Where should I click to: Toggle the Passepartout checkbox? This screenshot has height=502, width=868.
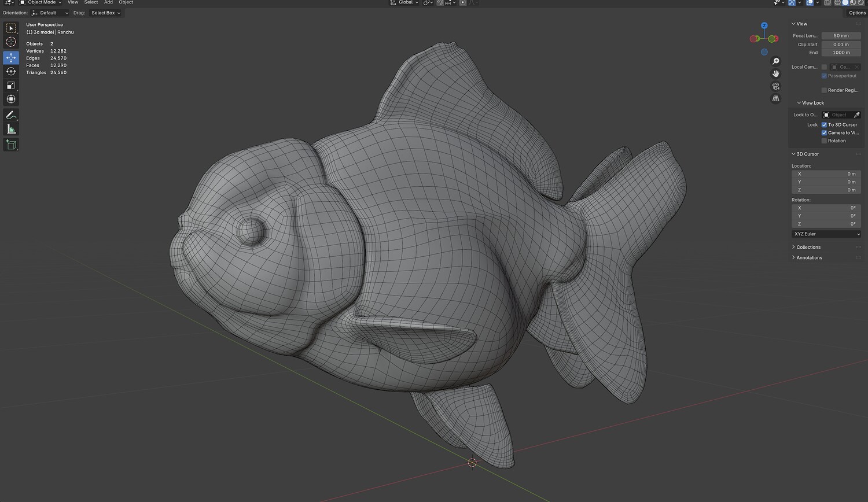pyautogui.click(x=824, y=76)
